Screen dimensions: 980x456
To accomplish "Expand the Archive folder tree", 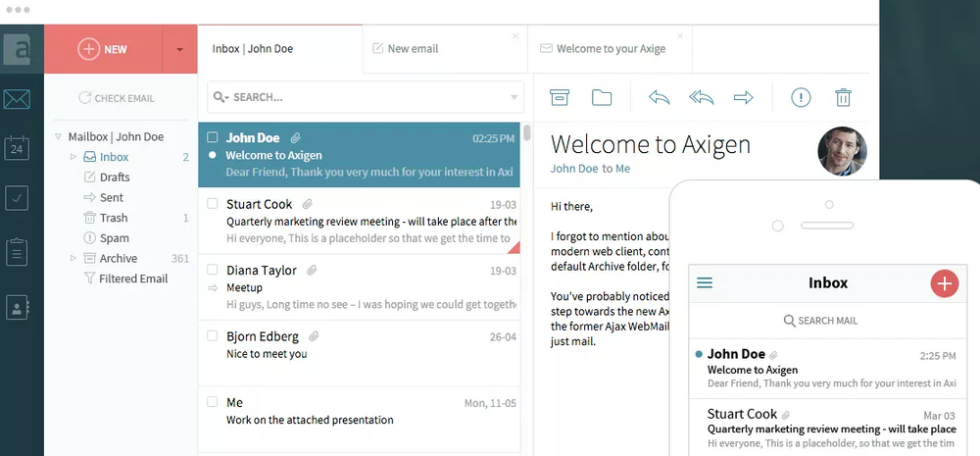I will pyautogui.click(x=73, y=259).
